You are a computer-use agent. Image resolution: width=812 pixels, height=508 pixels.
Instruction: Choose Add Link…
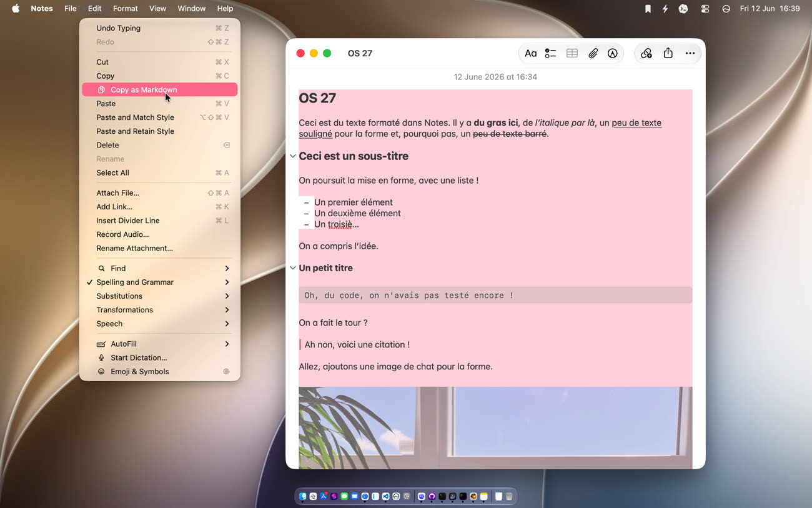[160, 207]
